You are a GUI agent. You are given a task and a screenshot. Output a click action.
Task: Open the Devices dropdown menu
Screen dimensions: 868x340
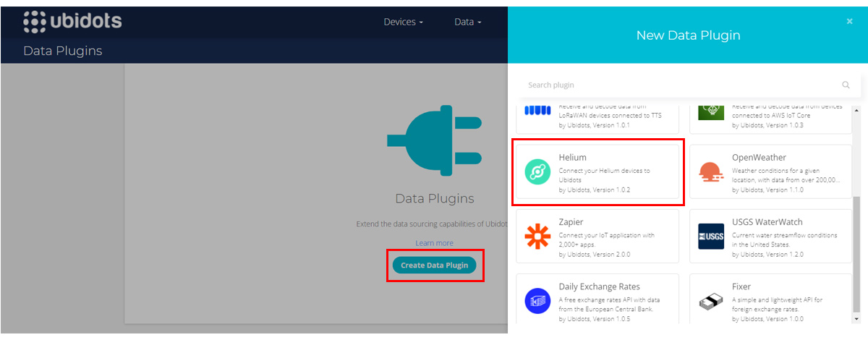tap(404, 22)
